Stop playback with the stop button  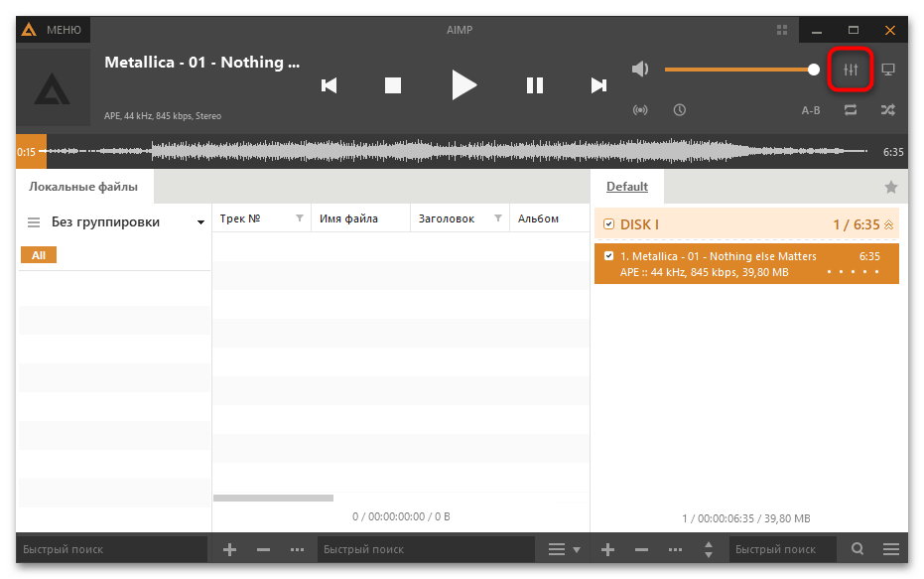coord(393,85)
